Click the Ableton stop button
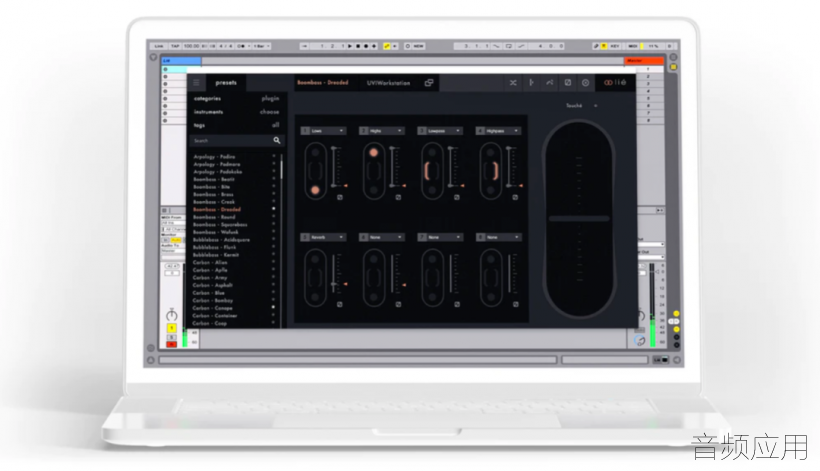820x471 pixels. [x=358, y=46]
